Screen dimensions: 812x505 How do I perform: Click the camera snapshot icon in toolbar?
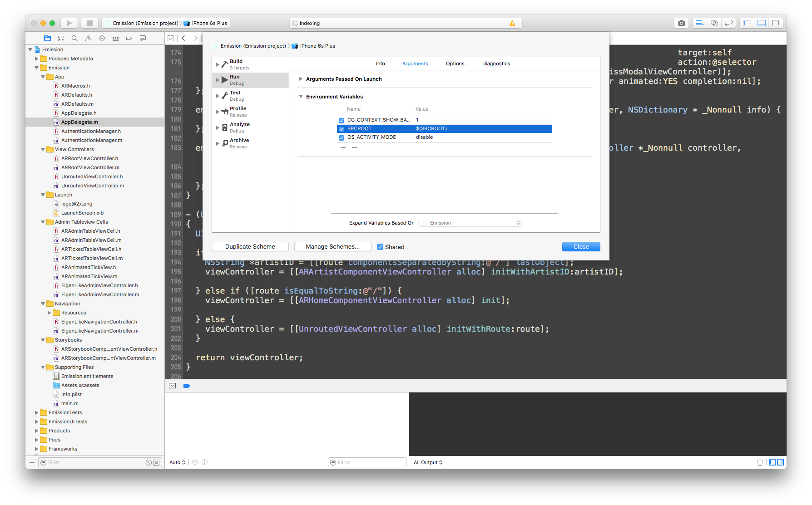click(x=681, y=23)
